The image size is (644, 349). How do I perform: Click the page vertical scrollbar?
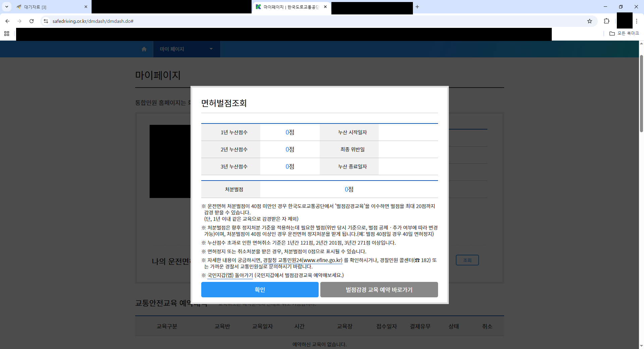point(641,94)
